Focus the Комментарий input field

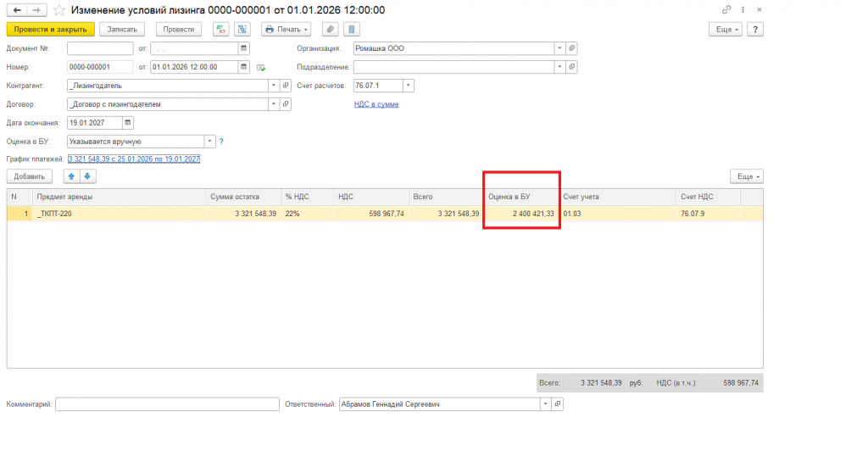pyautogui.click(x=167, y=404)
